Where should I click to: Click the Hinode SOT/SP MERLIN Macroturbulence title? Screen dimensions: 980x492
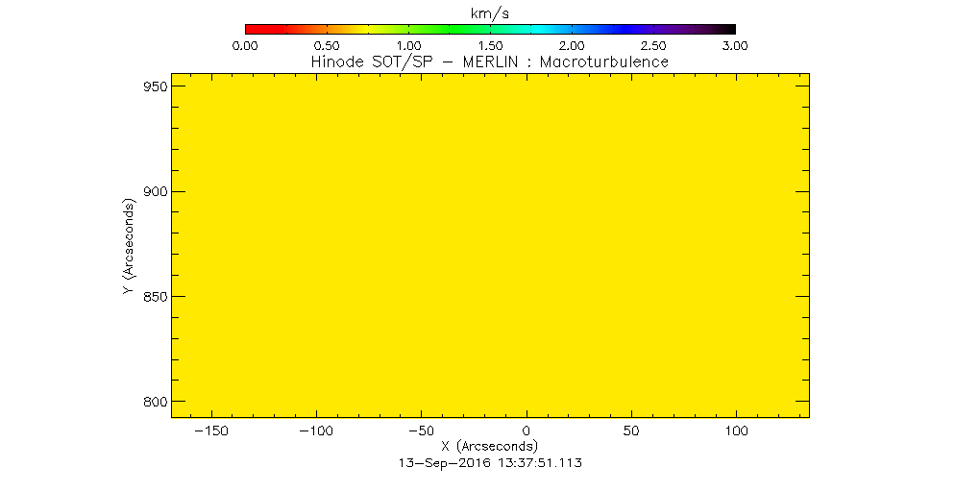[x=490, y=61]
